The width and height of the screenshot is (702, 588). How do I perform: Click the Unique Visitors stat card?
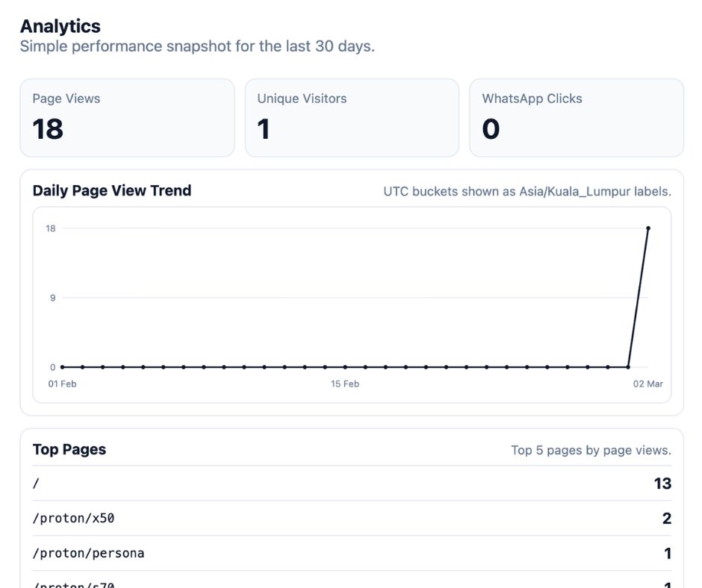[351, 117]
